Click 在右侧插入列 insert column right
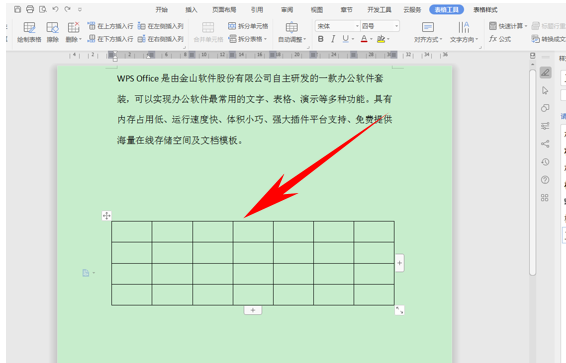The width and height of the screenshot is (566, 363). [161, 39]
